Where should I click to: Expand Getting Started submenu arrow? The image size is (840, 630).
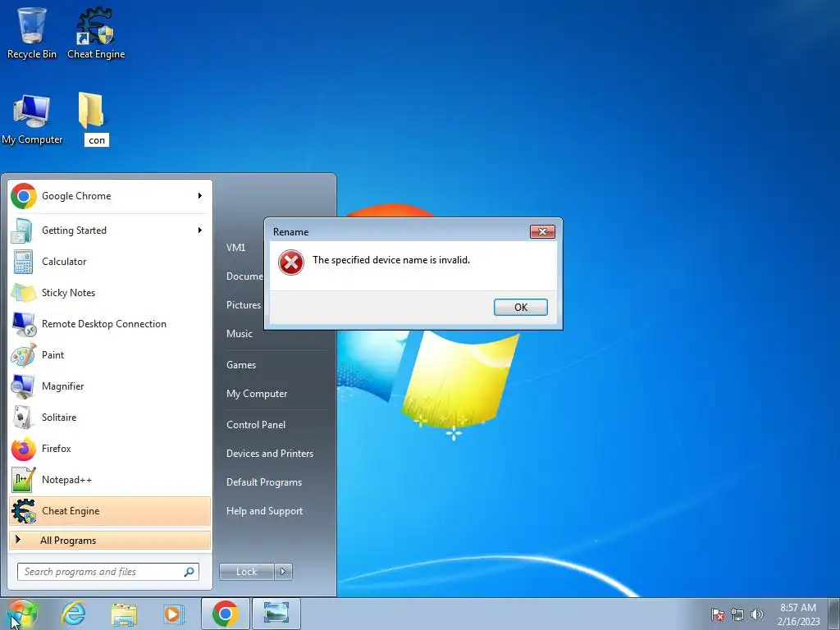[x=200, y=231]
